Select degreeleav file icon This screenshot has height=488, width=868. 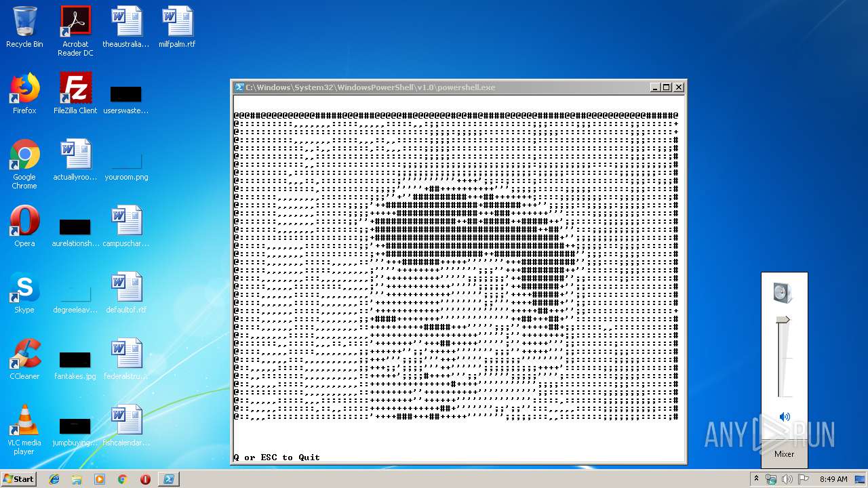pos(75,298)
